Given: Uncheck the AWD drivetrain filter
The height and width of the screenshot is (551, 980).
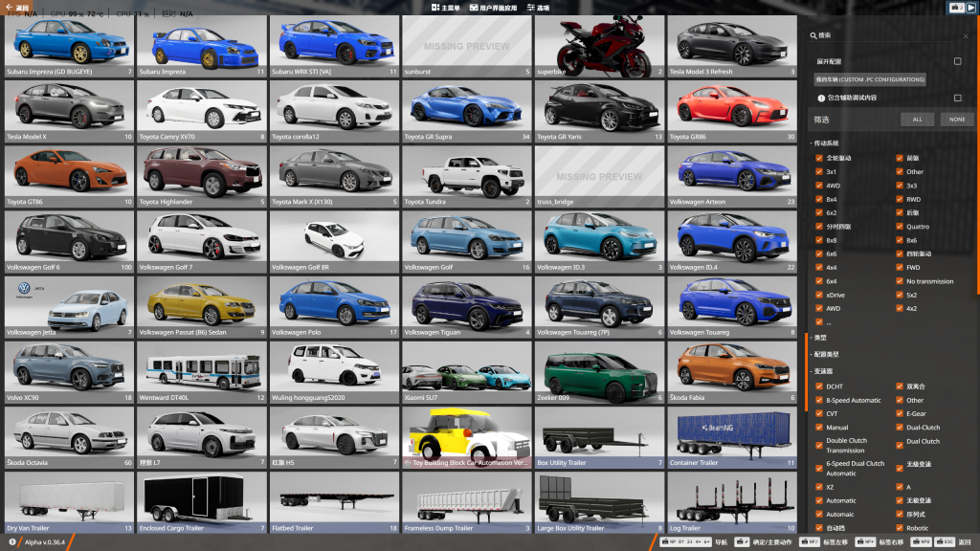Looking at the screenshot, I should tap(819, 309).
